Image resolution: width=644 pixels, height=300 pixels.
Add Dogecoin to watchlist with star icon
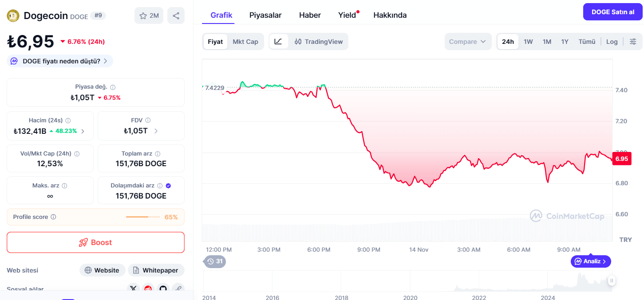143,16
